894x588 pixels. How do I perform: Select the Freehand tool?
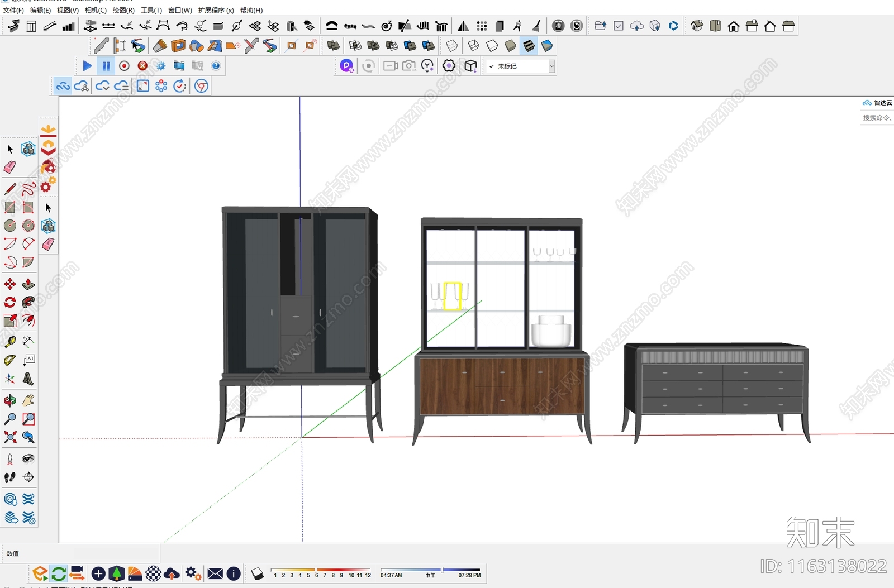click(x=28, y=189)
